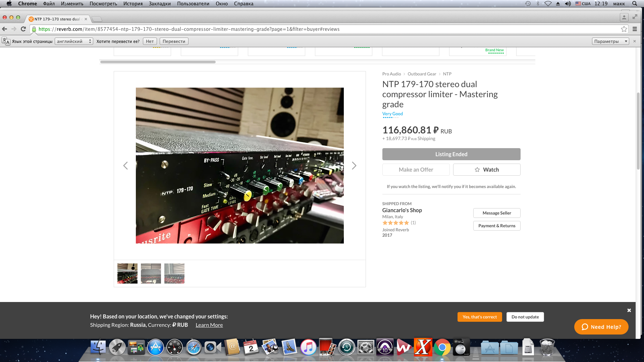
Task: Confirm settings with Yes, that's correct
Action: (480, 317)
